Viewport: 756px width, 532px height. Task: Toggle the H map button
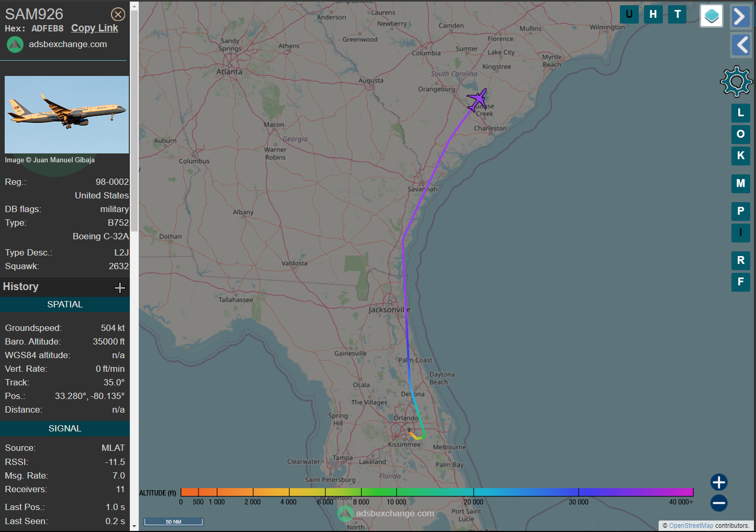[x=653, y=14]
